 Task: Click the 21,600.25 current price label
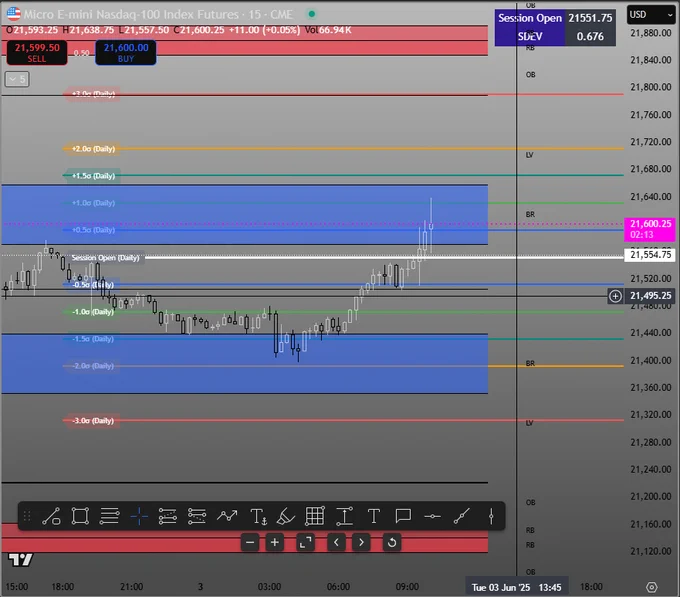tap(650, 229)
